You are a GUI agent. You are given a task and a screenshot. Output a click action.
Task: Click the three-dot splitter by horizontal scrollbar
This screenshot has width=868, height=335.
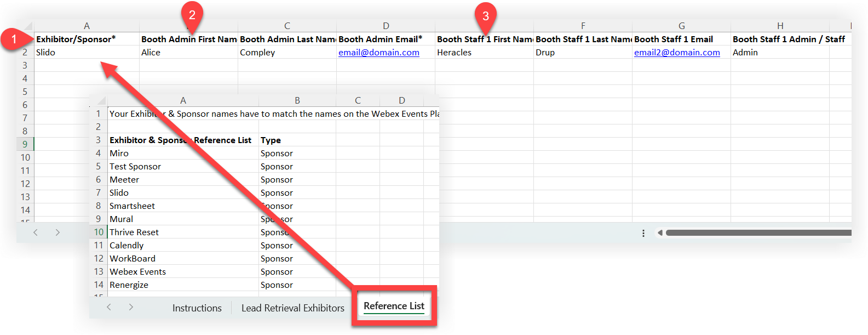point(643,233)
